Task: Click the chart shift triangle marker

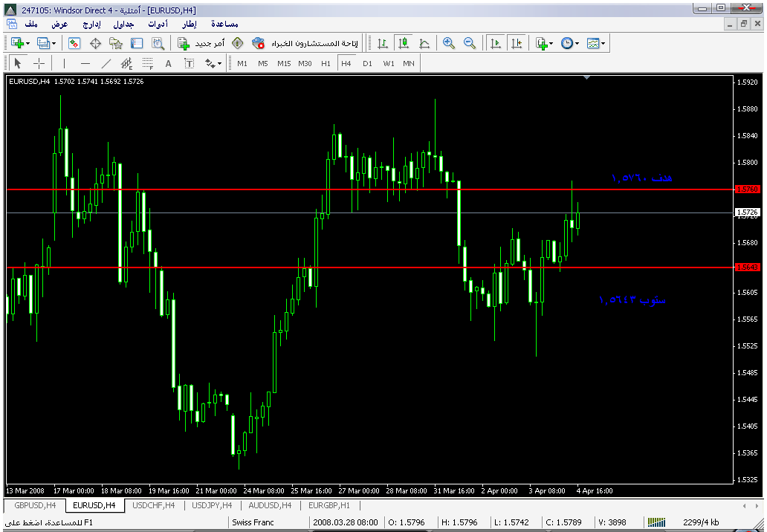Action: (x=587, y=77)
